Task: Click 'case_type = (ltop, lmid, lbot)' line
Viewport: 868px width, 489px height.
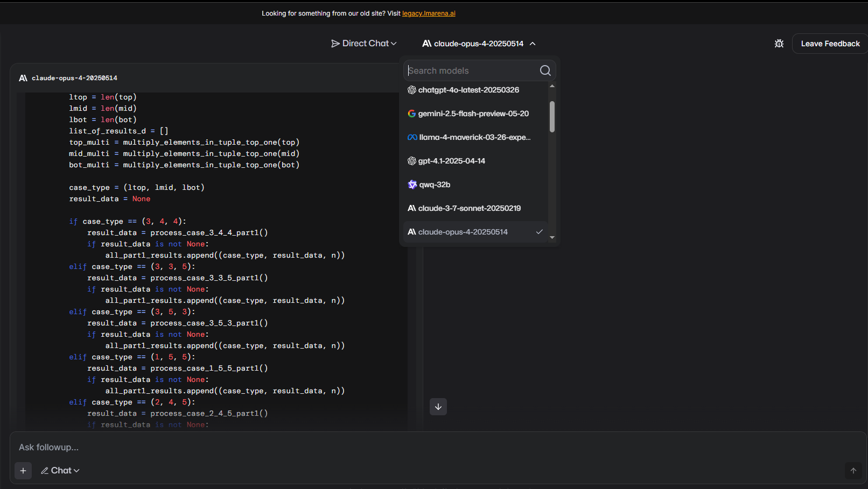Action: pyautogui.click(x=137, y=188)
